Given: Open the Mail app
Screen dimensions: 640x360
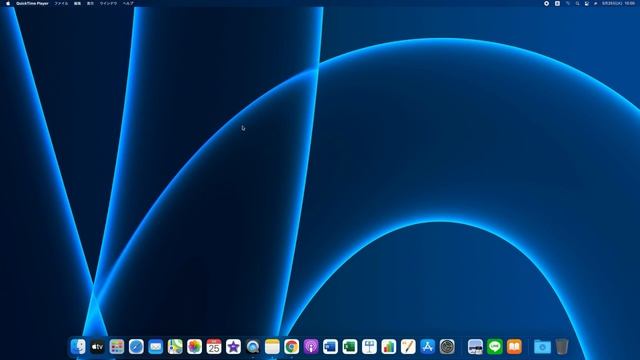Looking at the screenshot, I should click(156, 347).
